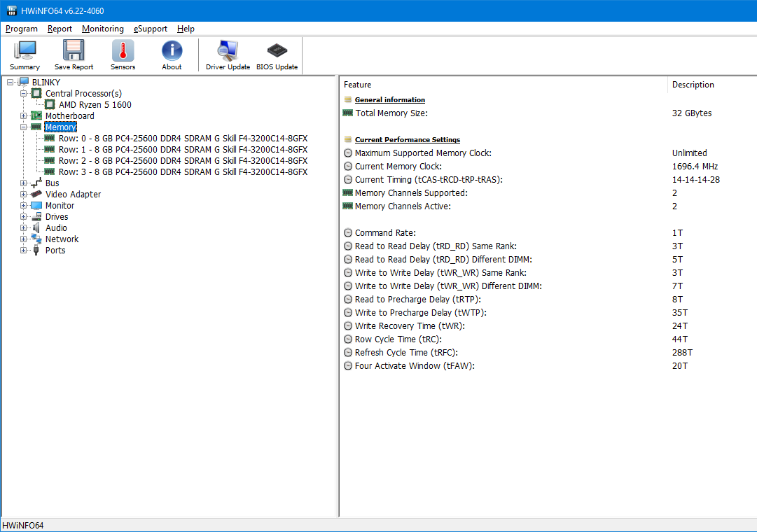Viewport: 757px width, 532px height.
Task: Click the Audio speaker icon
Action: [x=36, y=227]
